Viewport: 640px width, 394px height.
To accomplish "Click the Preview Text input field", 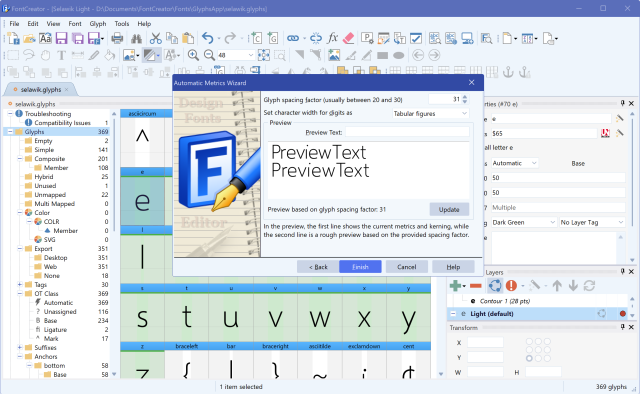I will [407, 132].
